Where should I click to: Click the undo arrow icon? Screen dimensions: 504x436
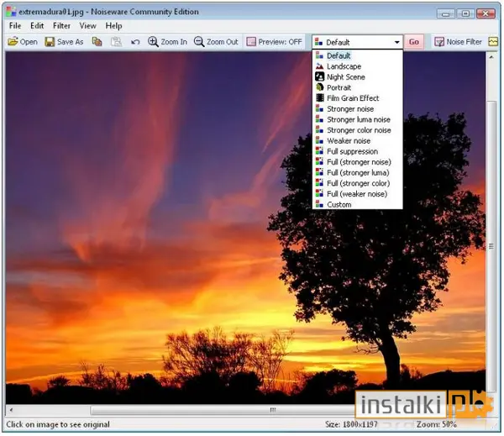(x=135, y=42)
